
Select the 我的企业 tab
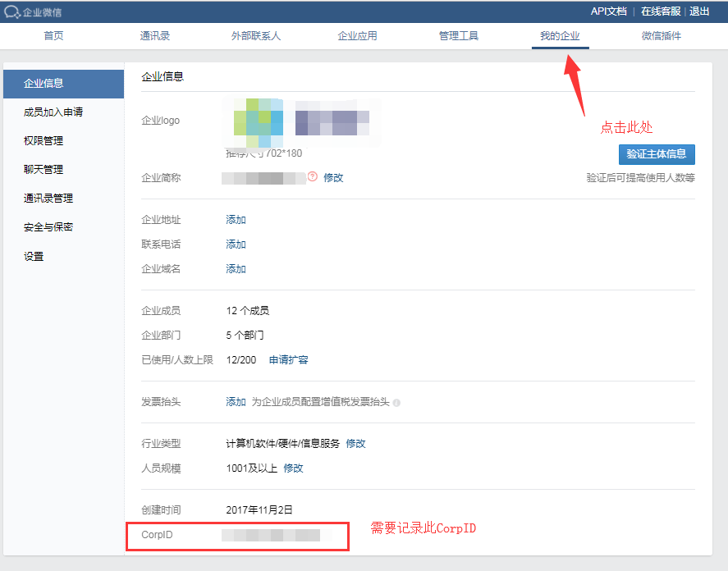point(560,36)
